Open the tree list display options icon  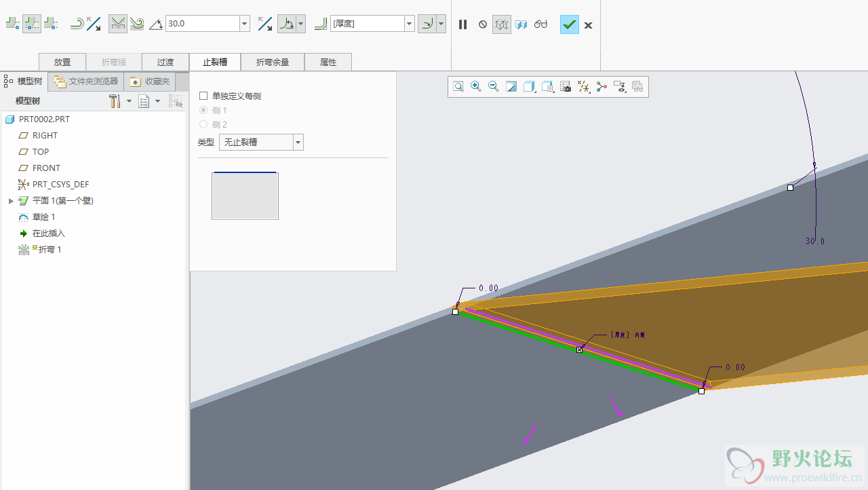(x=144, y=101)
